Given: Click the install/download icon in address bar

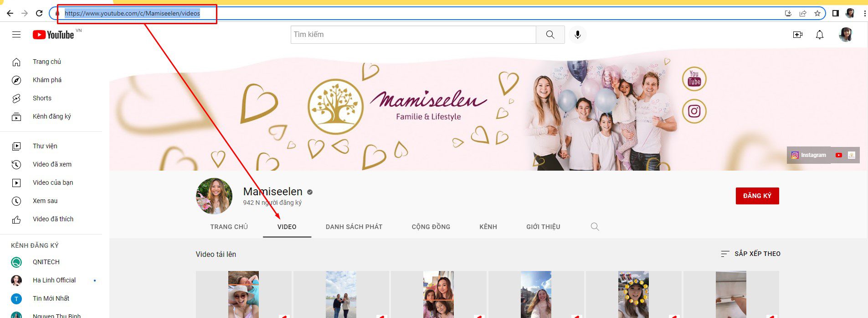Looking at the screenshot, I should pos(788,13).
